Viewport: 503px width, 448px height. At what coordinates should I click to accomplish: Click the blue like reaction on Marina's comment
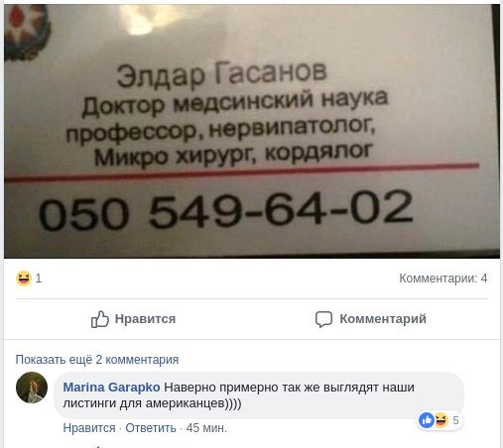click(427, 420)
